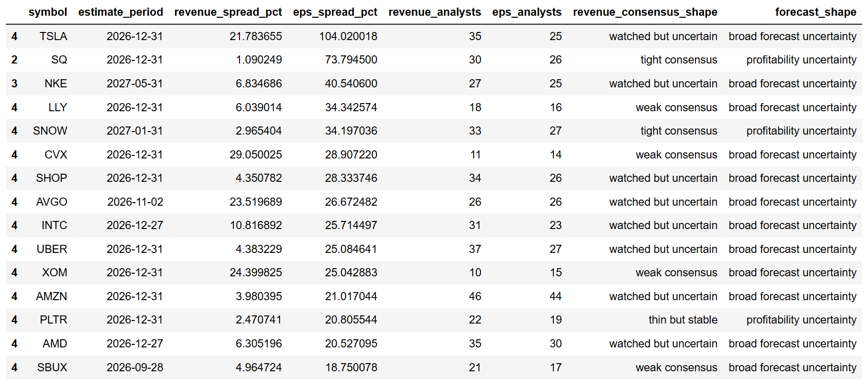Click the EPS spread value 104.020018
868x386 pixels.
348,37
